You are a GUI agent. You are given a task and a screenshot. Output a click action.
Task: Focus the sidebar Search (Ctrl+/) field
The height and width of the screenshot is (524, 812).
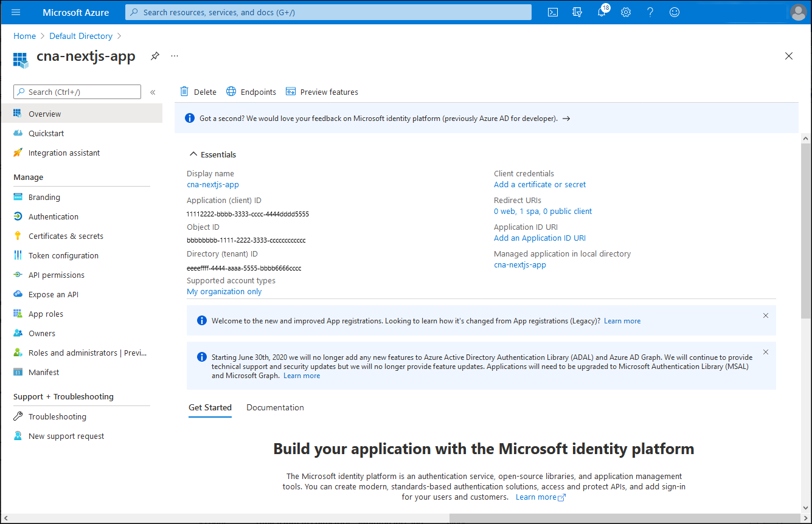(77, 92)
